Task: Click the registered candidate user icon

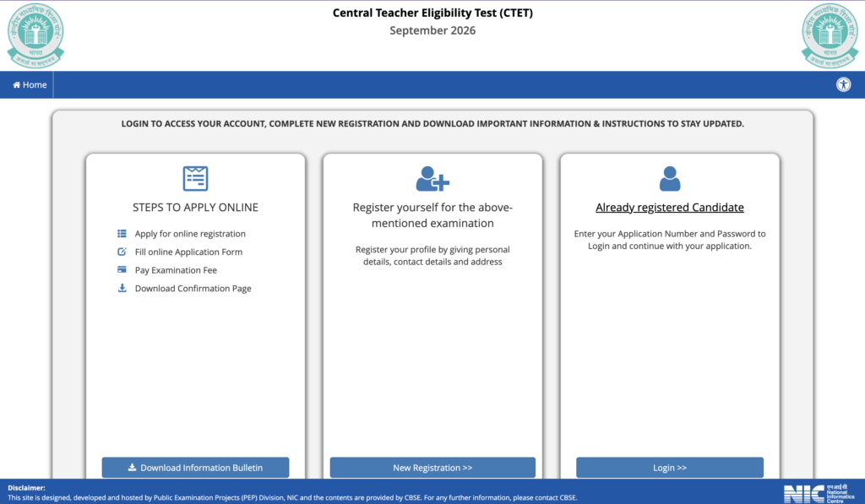Action: click(670, 179)
